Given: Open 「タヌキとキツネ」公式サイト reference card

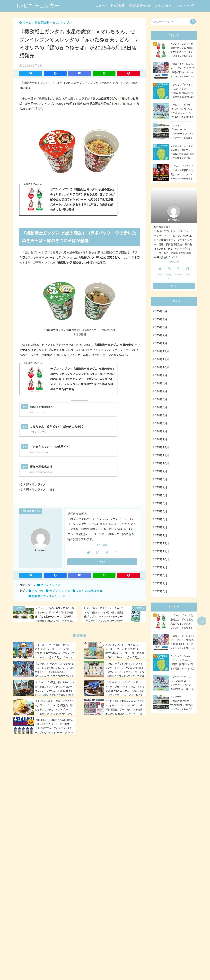Looking at the screenshot, I should click(x=68, y=449).
